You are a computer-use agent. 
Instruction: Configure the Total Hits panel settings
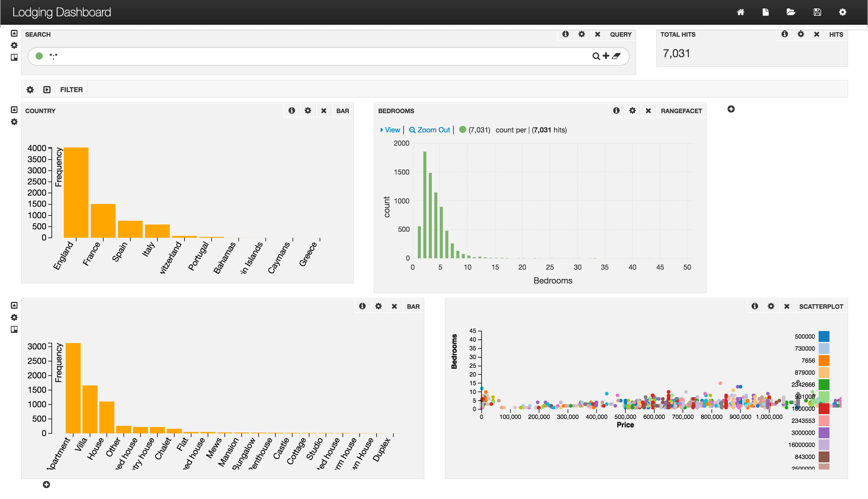point(801,34)
